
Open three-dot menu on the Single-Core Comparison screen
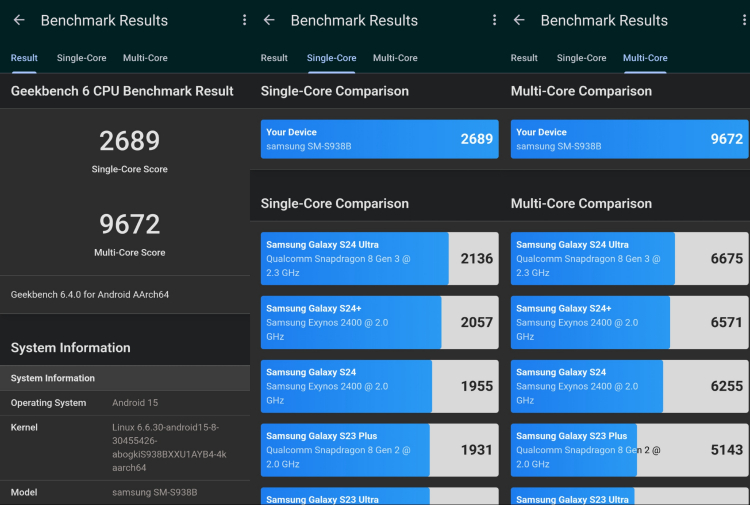[494, 20]
